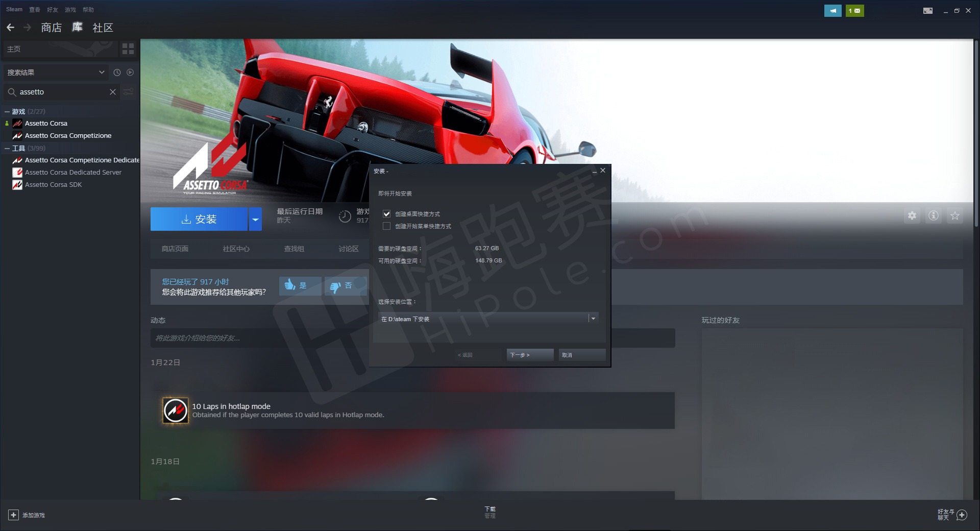Open advanced search filter options
980x531 pixels.
(x=128, y=92)
